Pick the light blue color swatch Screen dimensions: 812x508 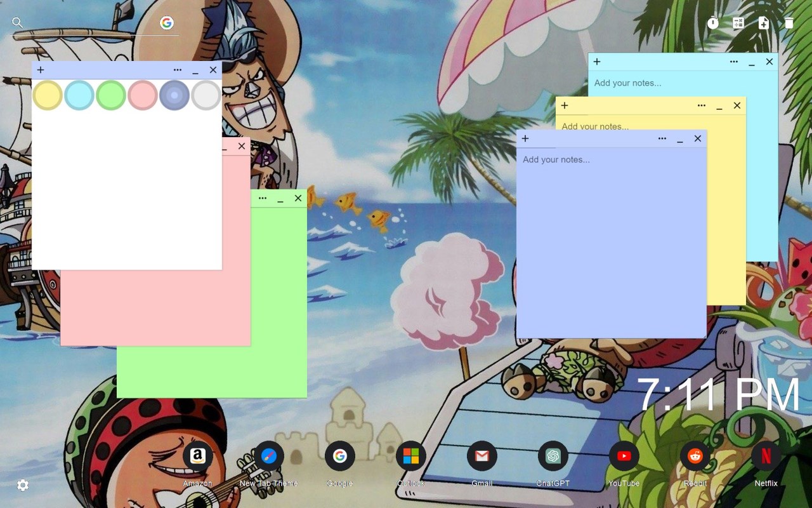click(x=79, y=95)
